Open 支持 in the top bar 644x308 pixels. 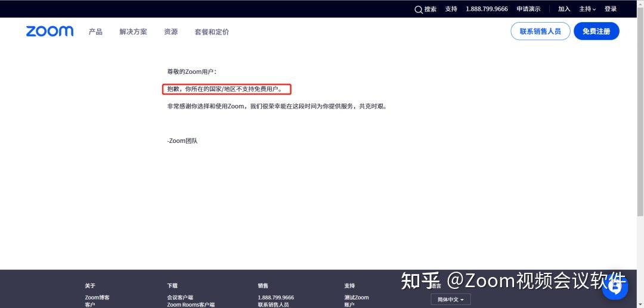[451, 9]
